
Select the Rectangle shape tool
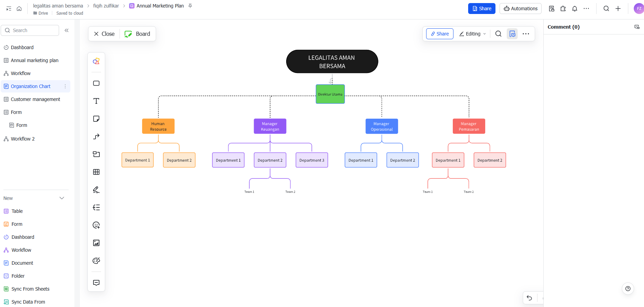click(x=96, y=83)
